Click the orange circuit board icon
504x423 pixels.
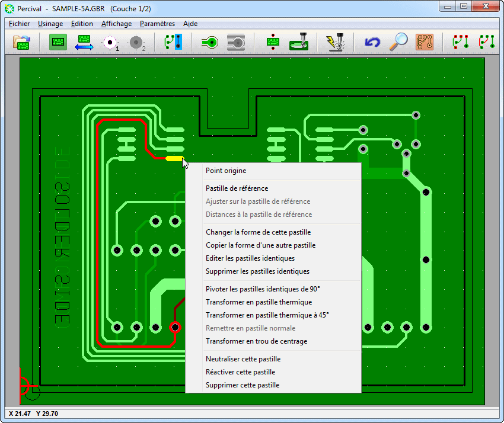[x=425, y=42]
